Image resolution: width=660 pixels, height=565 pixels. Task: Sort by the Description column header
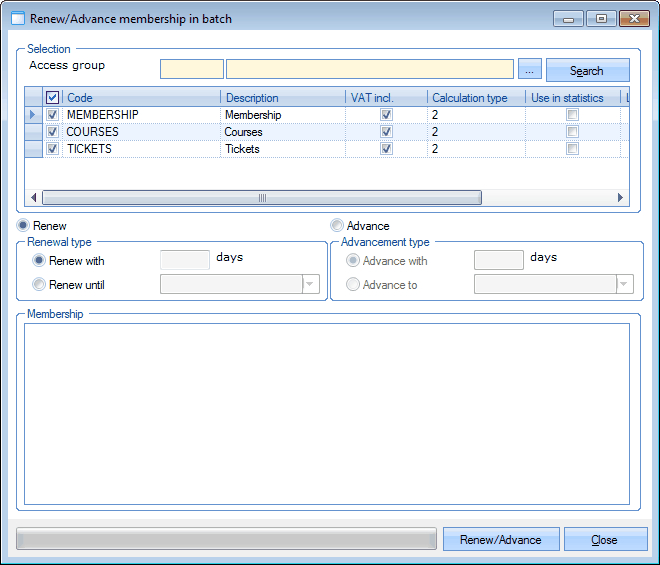point(282,98)
